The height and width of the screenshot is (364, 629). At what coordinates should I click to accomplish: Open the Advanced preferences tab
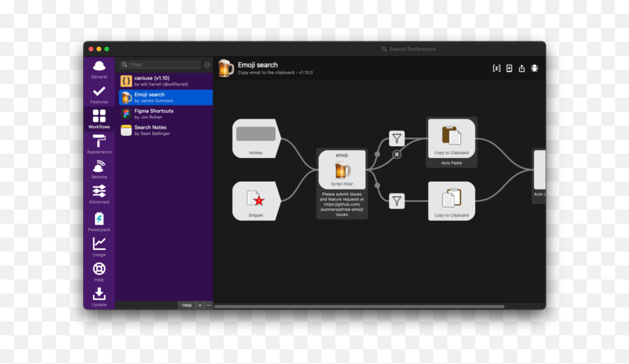point(99,194)
